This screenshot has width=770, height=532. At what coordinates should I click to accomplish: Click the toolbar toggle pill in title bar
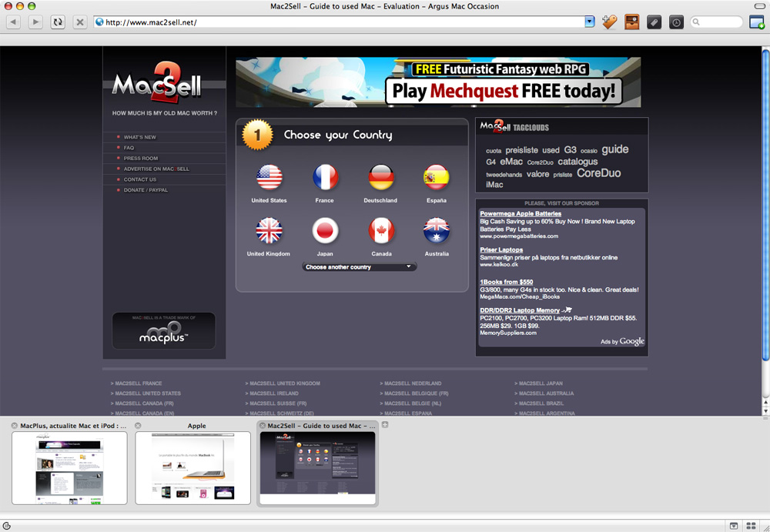[x=759, y=6]
